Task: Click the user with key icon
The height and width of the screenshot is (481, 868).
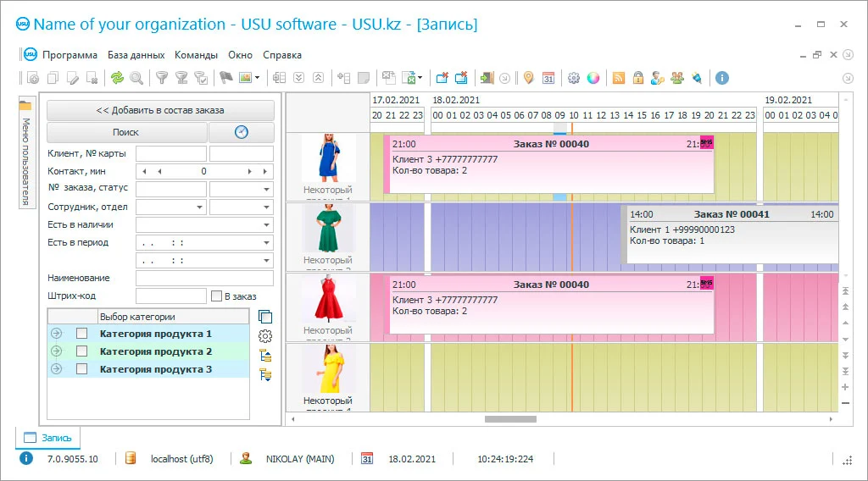Action: click(x=658, y=78)
